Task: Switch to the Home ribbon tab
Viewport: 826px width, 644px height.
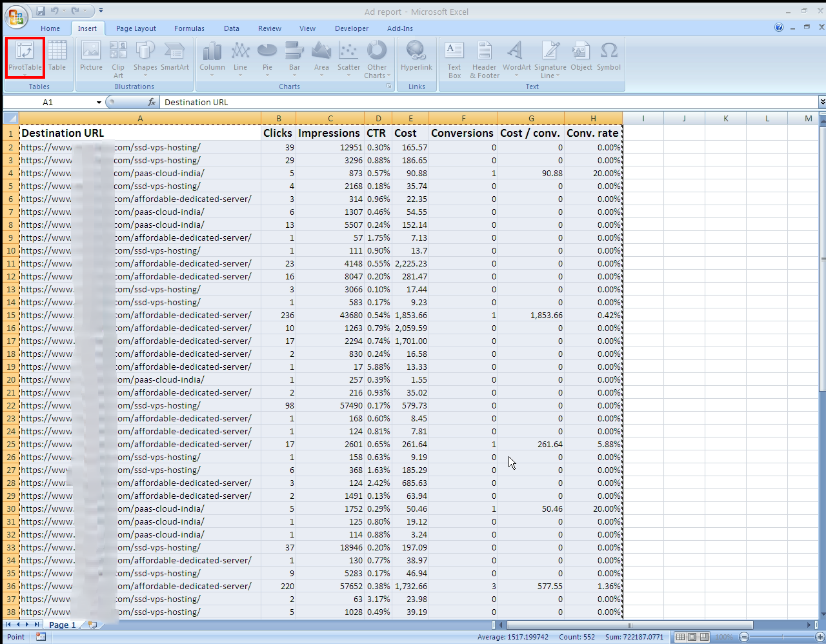Action: pyautogui.click(x=50, y=28)
